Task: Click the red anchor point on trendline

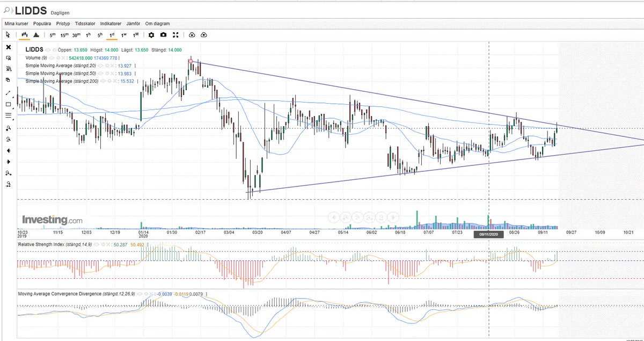Action: click(191, 61)
